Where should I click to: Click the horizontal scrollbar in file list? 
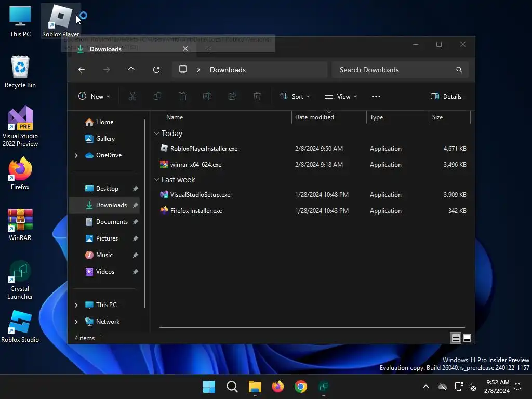coord(312,328)
